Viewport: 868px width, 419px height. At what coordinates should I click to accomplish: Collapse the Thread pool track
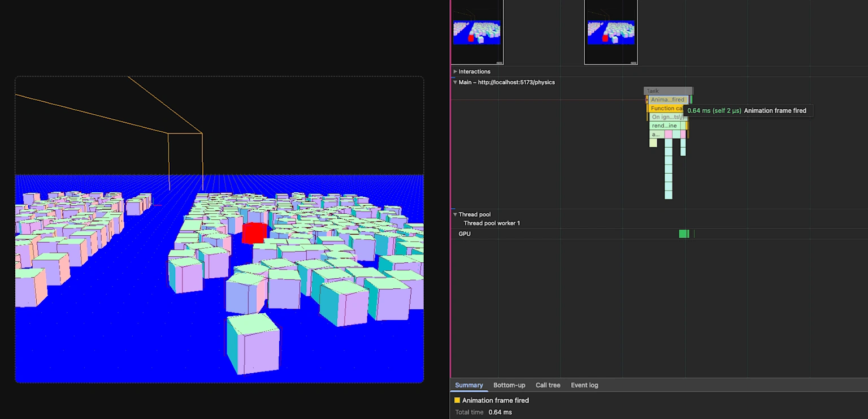coord(455,215)
